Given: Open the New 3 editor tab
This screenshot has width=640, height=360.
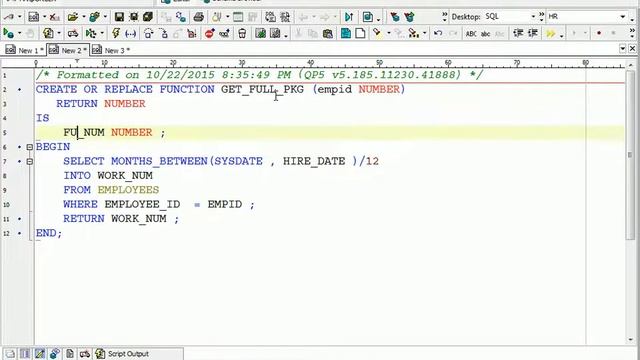Looking at the screenshot, I should tap(111, 50).
